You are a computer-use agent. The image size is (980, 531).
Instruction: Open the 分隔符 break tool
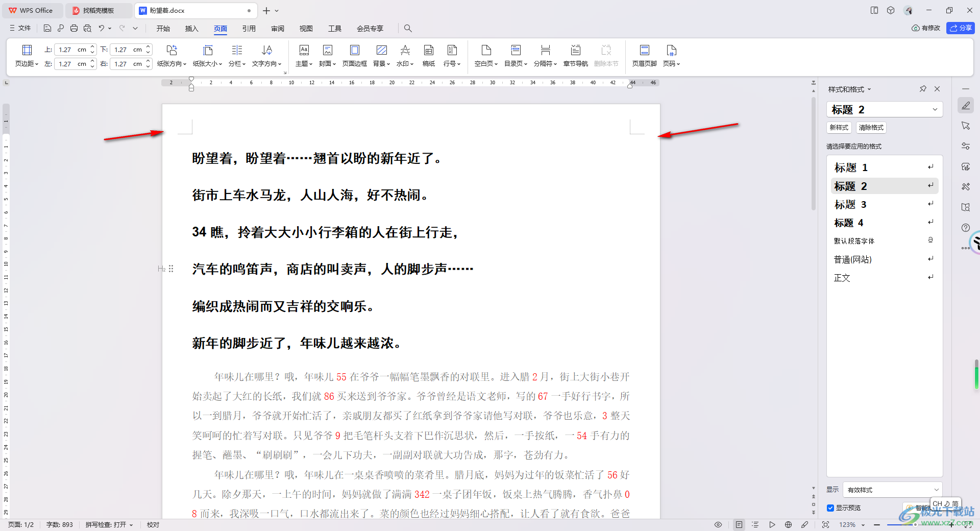click(545, 56)
